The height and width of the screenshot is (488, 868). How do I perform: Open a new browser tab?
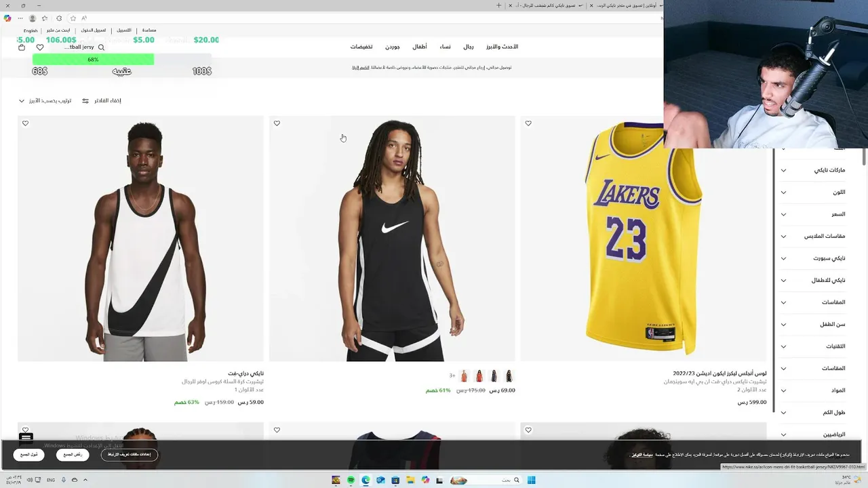tap(498, 5)
